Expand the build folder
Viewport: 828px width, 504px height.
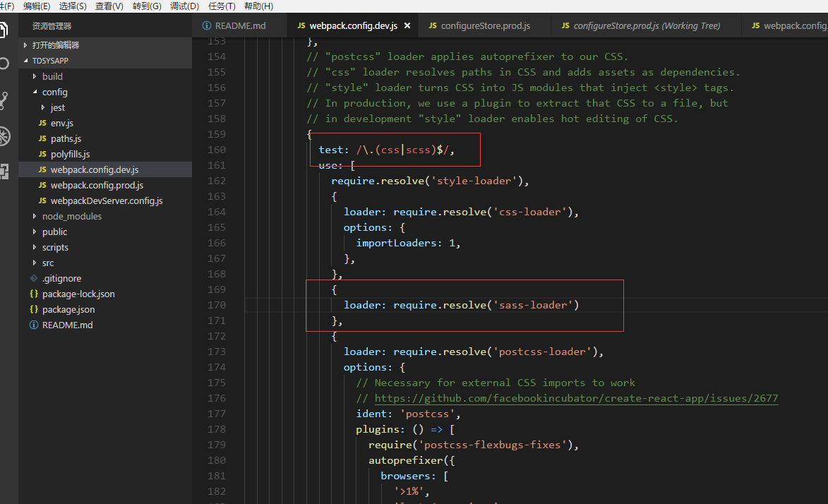[35, 77]
